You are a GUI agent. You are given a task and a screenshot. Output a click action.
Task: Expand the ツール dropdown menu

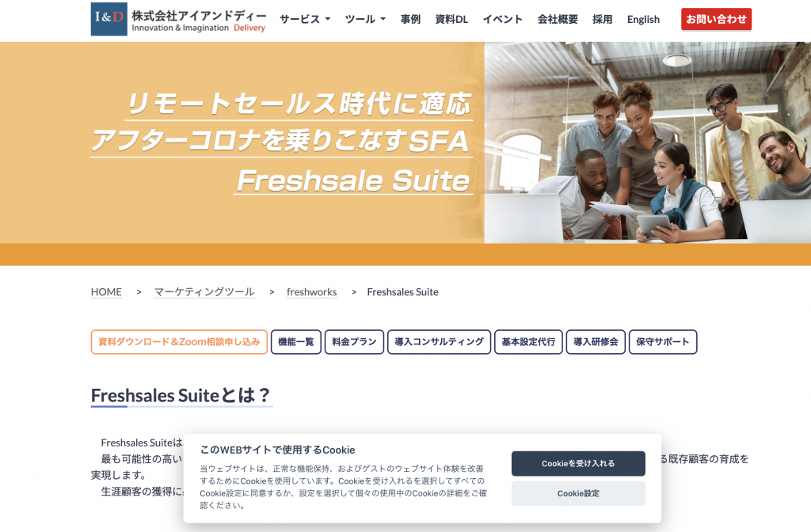tap(365, 20)
